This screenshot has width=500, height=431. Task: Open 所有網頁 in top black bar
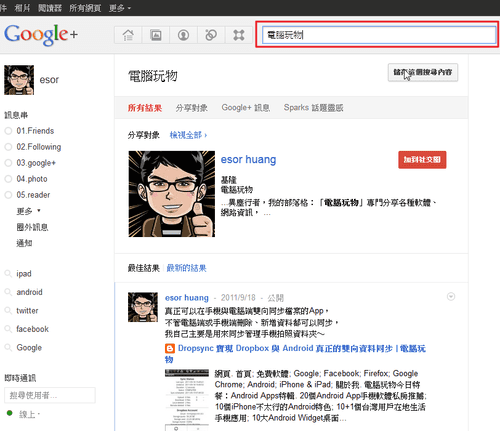point(85,8)
